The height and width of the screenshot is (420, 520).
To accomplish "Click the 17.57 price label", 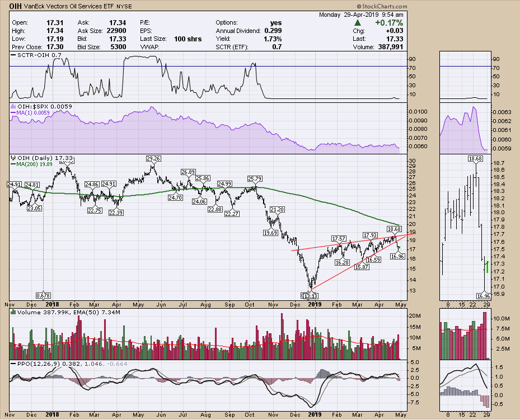I will click(339, 239).
